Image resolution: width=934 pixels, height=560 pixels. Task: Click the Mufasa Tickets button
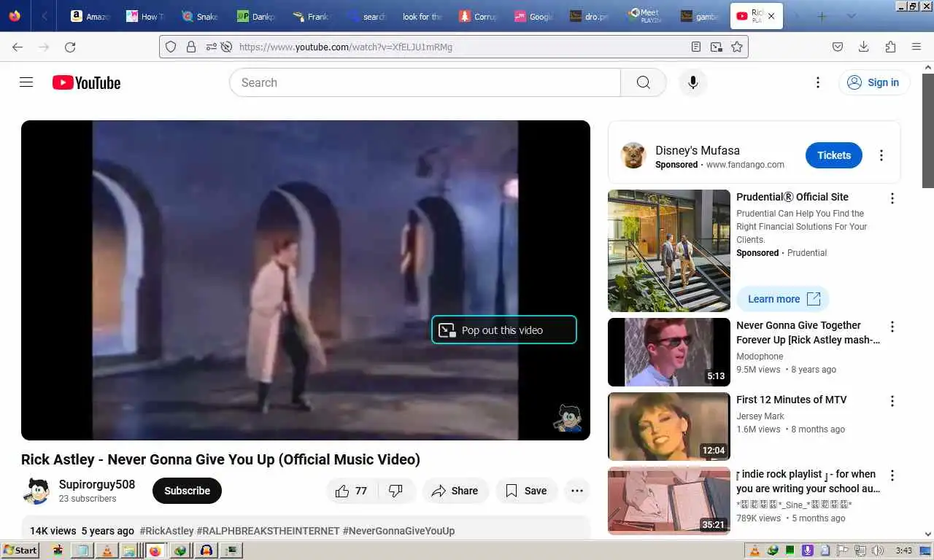pos(834,155)
